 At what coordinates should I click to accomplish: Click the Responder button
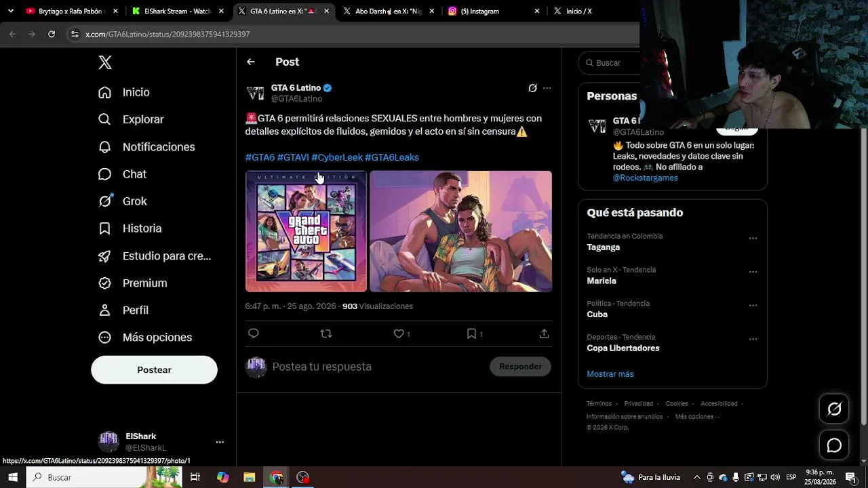[x=520, y=367]
